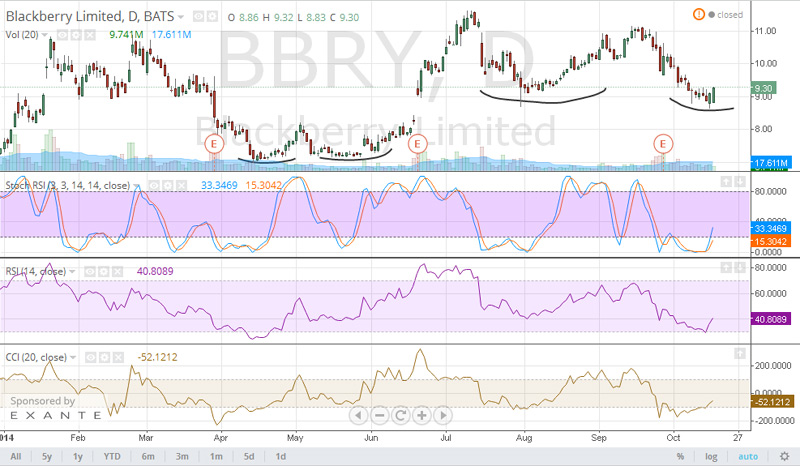The width and height of the screenshot is (800, 466).
Task: Expand the Vol (20) dropdown arrow
Action: pos(45,35)
